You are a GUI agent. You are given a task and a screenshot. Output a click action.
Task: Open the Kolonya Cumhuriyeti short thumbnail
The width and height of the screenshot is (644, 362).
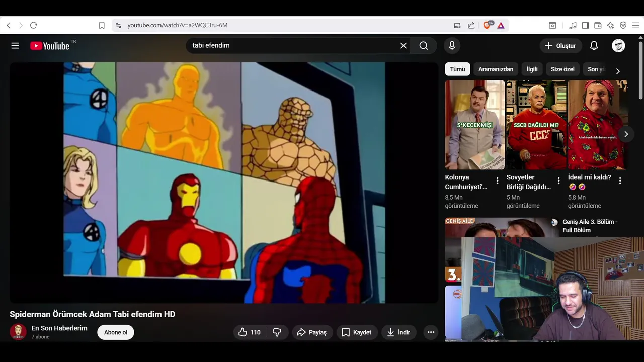[x=475, y=125]
